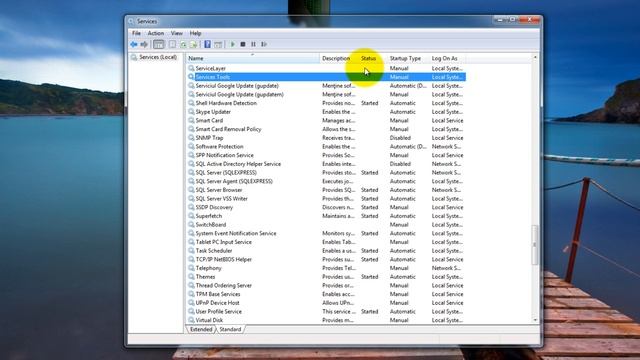Click the Forward arrow in the toolbar
The width and height of the screenshot is (640, 360).
coord(144,44)
